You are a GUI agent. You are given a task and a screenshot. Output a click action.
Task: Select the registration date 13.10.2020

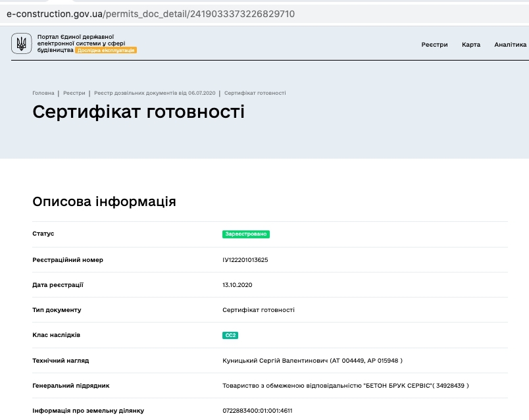coord(237,285)
